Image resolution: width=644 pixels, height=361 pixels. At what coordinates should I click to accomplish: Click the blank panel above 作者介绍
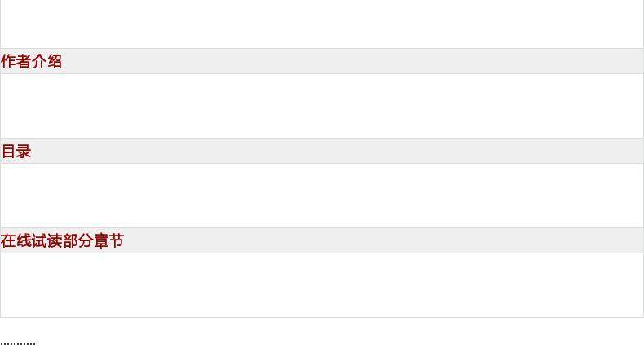pos(322,23)
